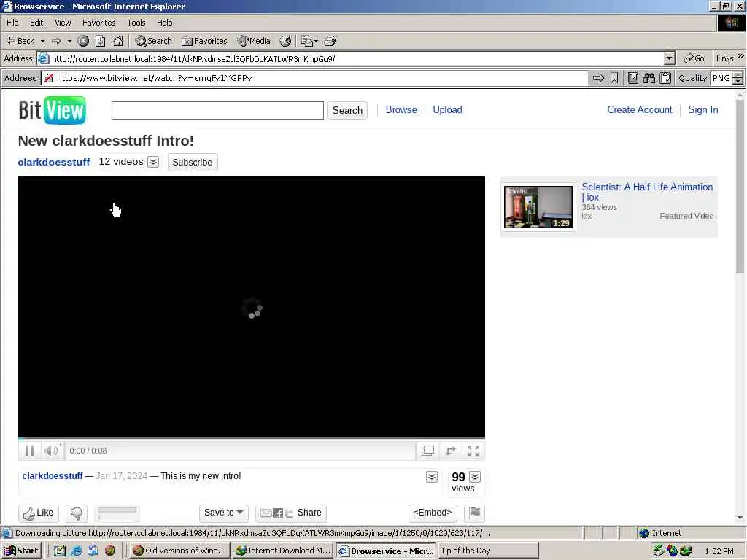Click the Like button
Screen dimensions: 747x560
pos(39,513)
